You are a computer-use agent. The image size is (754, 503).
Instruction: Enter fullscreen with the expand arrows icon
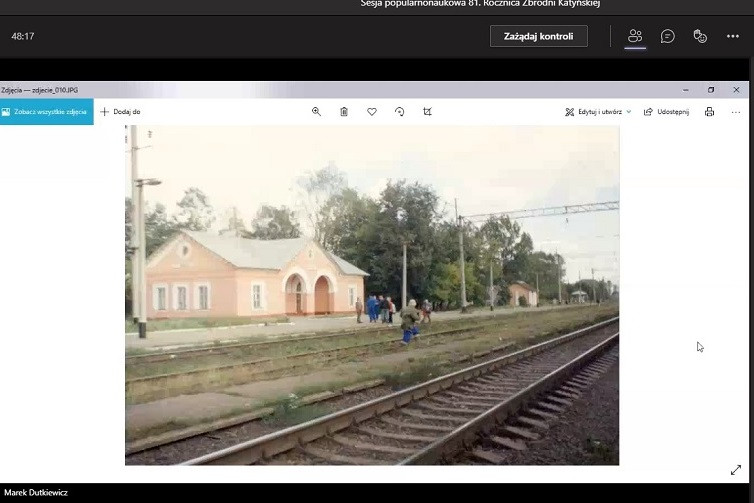pyautogui.click(x=736, y=470)
